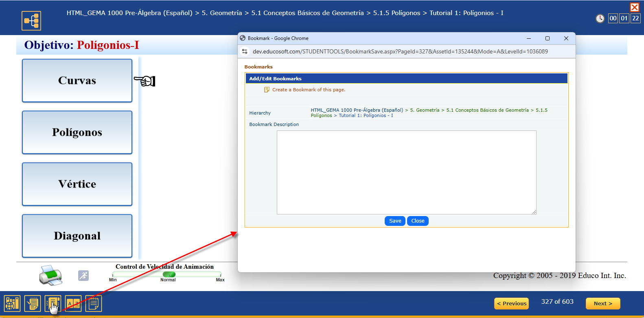
Task: Select the Polígonos topic
Action: tap(77, 132)
